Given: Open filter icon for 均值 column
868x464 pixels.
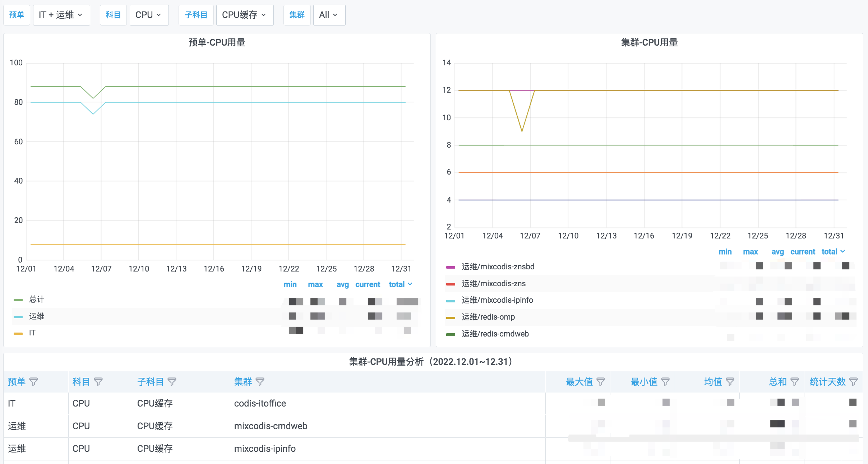Looking at the screenshot, I should pos(730,382).
